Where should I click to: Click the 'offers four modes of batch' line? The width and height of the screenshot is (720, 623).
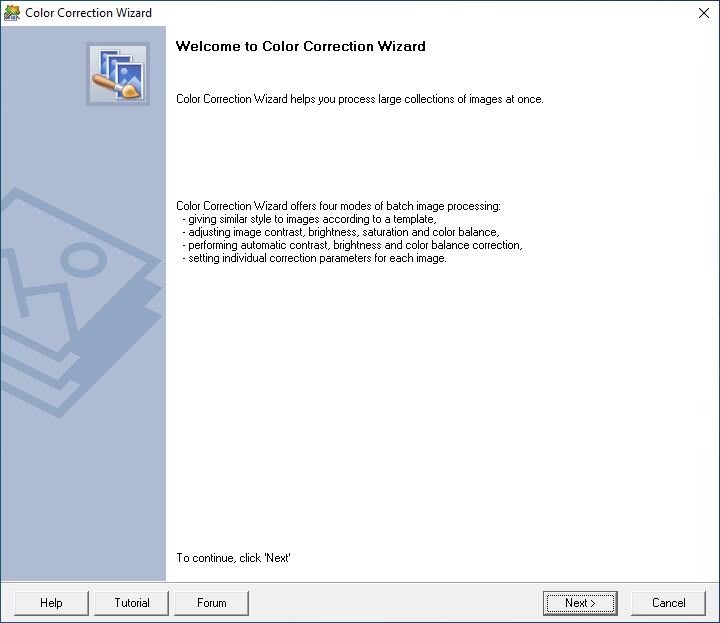click(x=338, y=206)
